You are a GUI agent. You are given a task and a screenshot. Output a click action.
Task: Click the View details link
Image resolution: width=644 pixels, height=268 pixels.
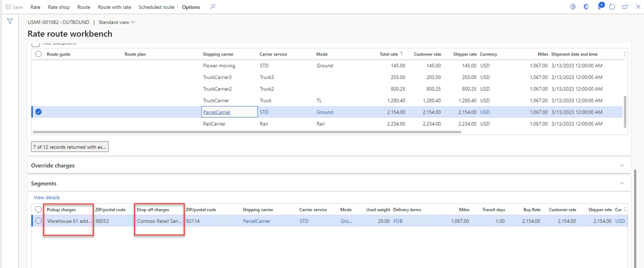pos(47,198)
